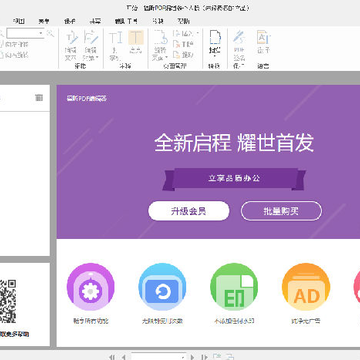
Task: Click the QR code image in left panel
Action: 8,301
